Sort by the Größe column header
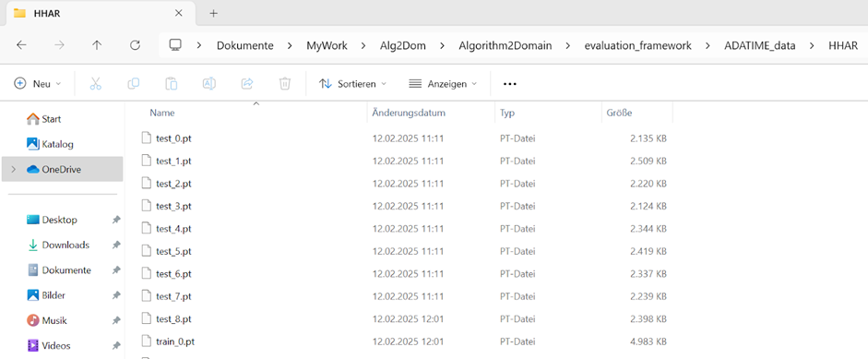The height and width of the screenshot is (359, 868). pos(619,113)
